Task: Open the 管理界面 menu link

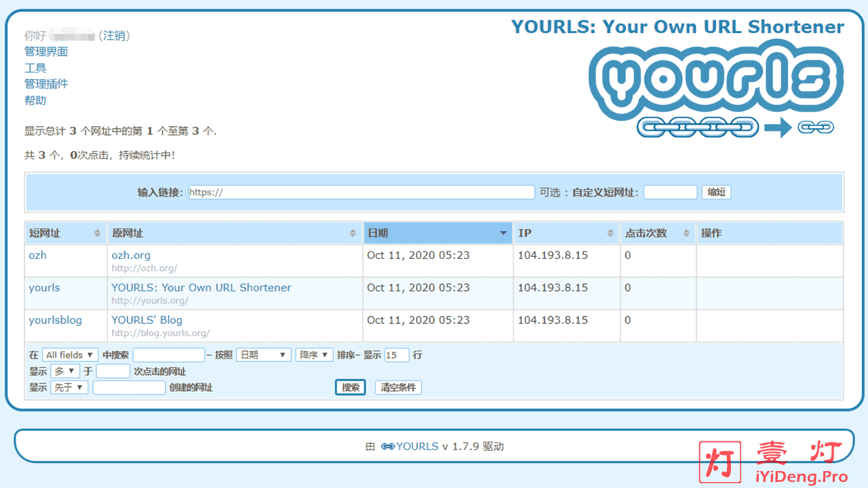Action: pos(46,52)
